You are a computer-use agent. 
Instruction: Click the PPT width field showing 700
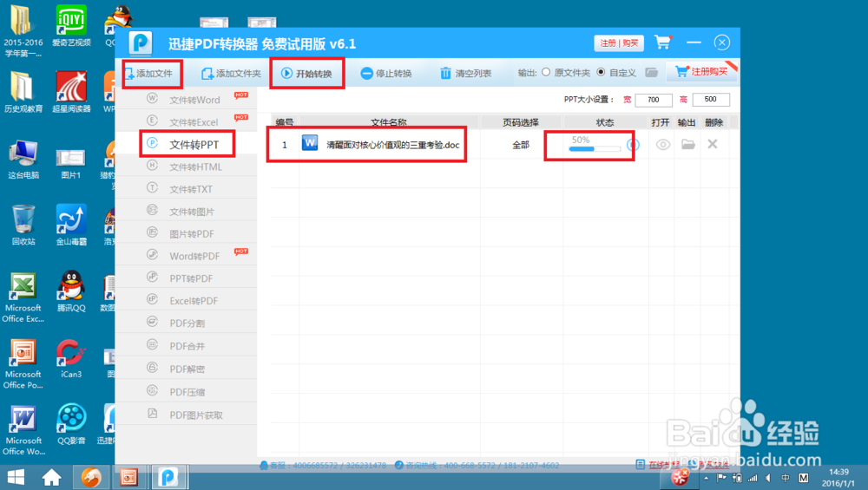click(654, 100)
